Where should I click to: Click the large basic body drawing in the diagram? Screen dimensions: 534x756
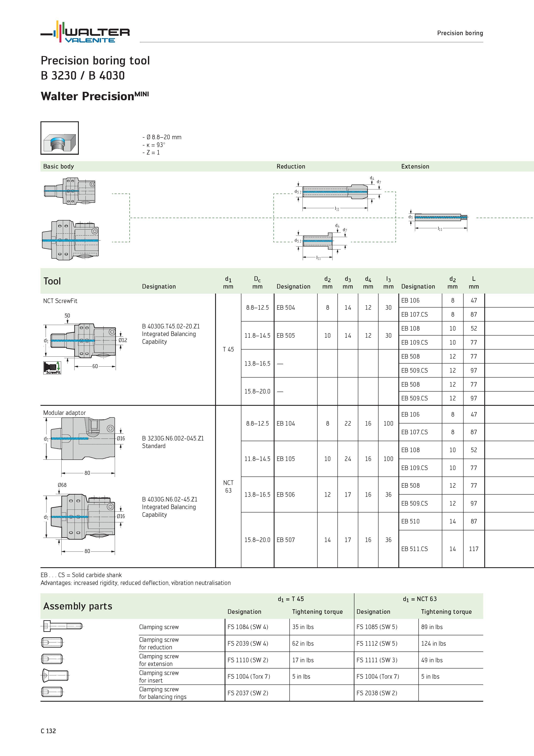click(70, 240)
